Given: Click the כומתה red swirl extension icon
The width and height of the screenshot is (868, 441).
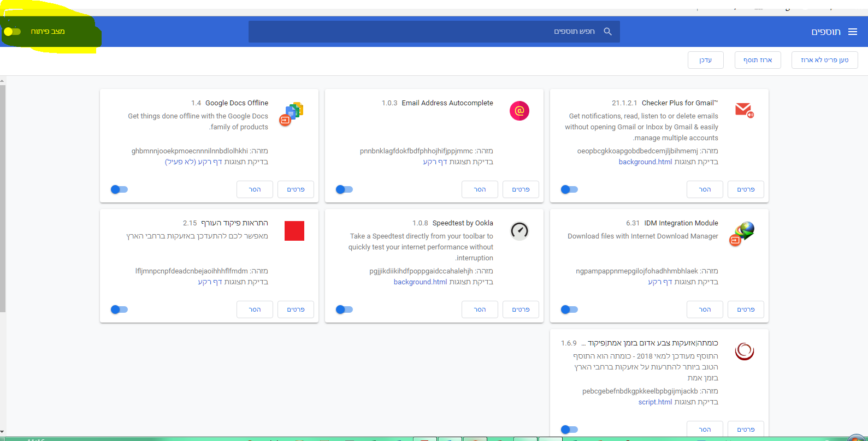Looking at the screenshot, I should click(745, 351).
